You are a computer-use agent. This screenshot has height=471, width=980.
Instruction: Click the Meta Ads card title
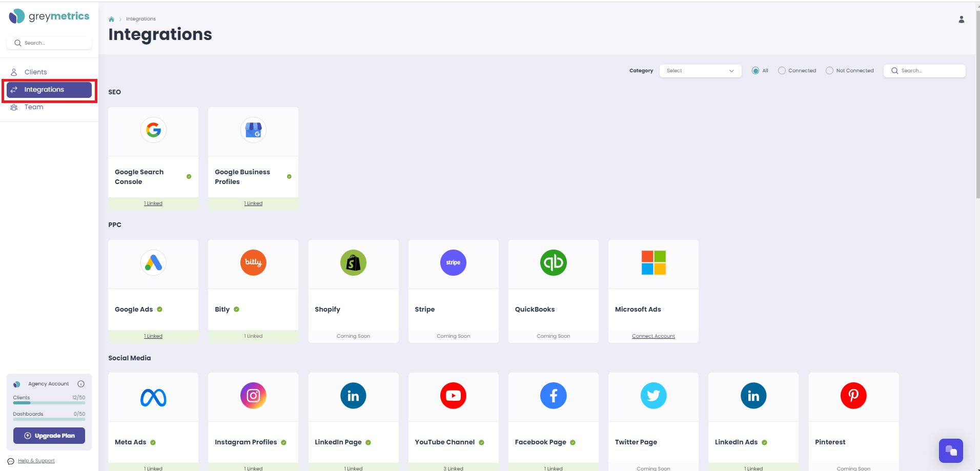pyautogui.click(x=131, y=442)
